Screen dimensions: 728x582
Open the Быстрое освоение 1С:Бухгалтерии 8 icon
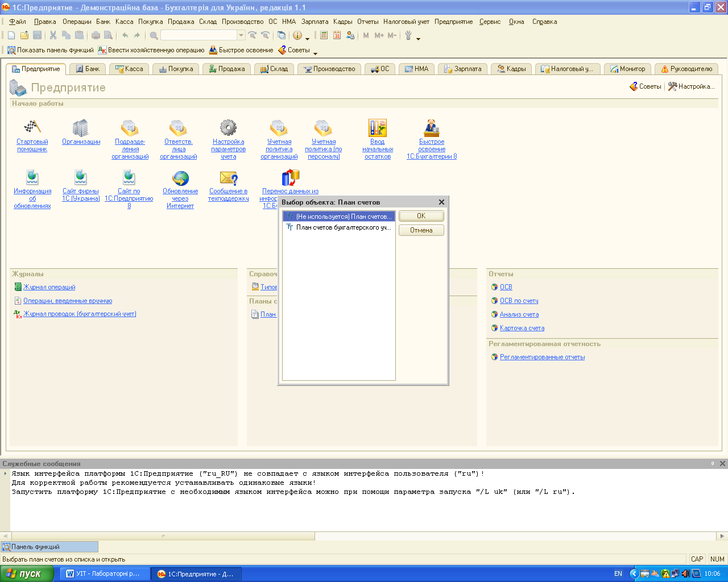[x=431, y=127]
